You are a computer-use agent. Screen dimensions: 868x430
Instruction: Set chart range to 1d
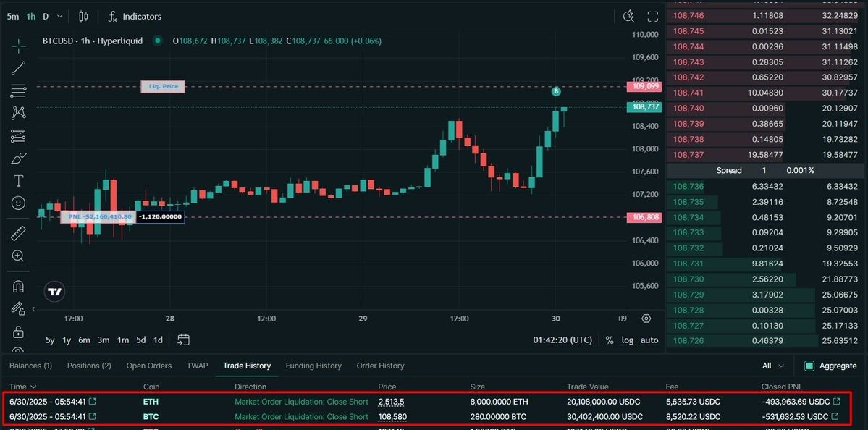tap(158, 340)
